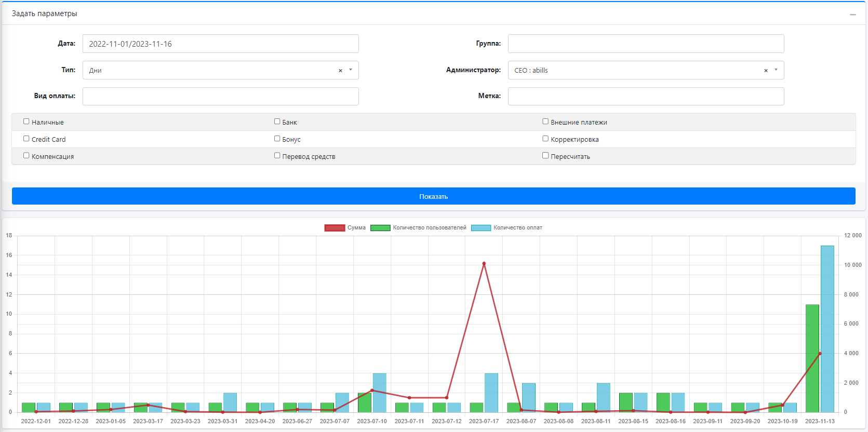
Task: Toggle the red Сумма legend swatch
Action: [x=335, y=228]
